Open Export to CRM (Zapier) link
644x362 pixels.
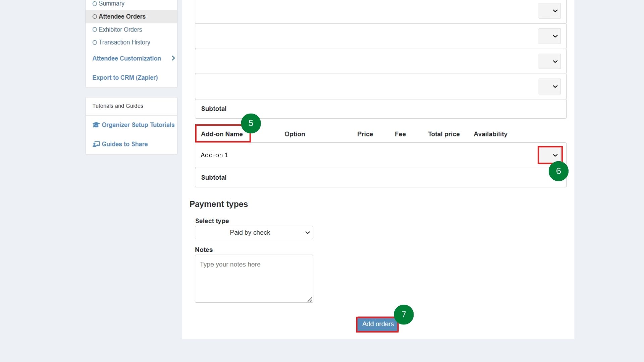pos(125,77)
